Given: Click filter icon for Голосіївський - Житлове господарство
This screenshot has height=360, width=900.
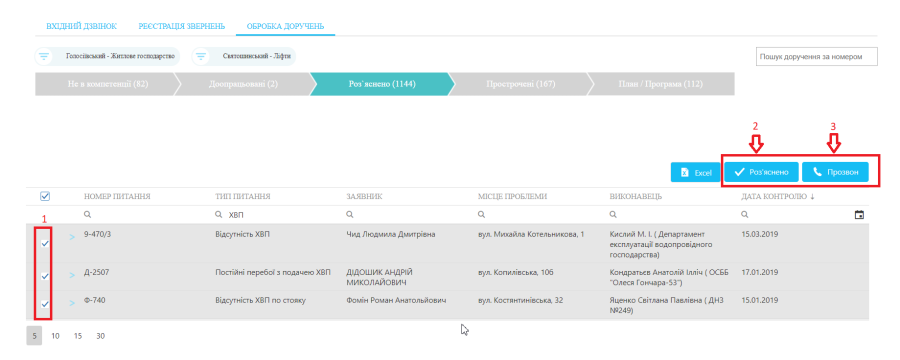Looking at the screenshot, I should point(44,57).
